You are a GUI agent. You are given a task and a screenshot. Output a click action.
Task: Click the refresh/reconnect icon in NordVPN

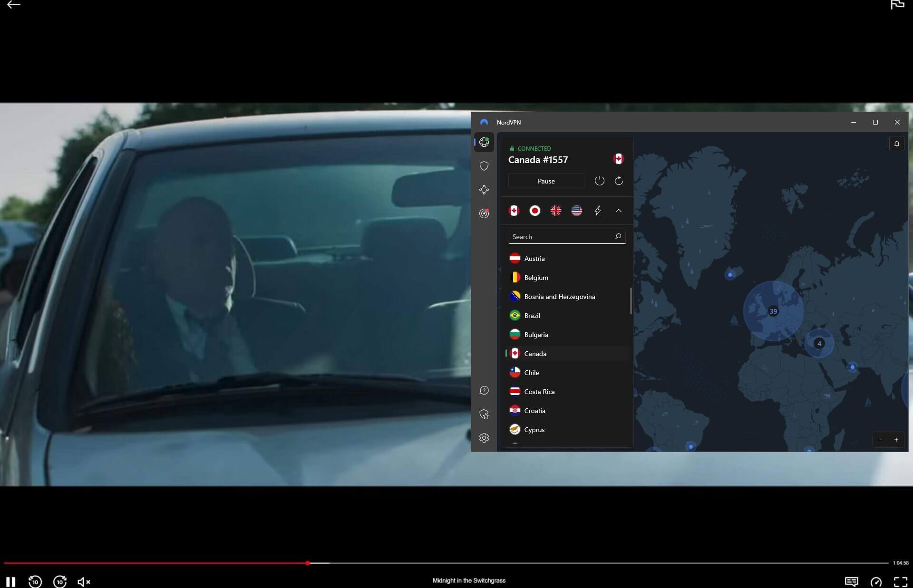[619, 181]
